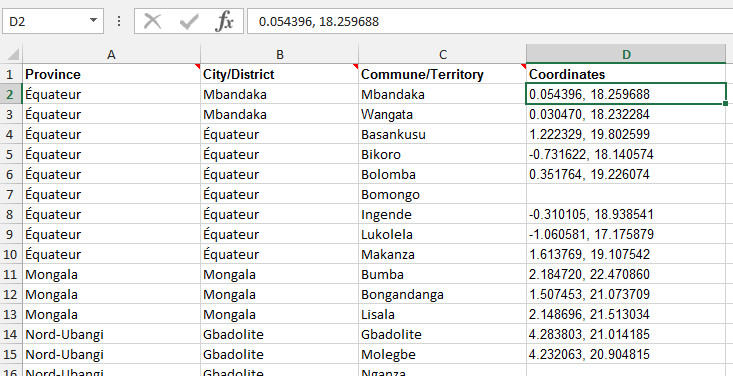This screenshot has height=376, width=733.
Task: Select the empty coordinates cell for Bomongo
Action: [x=626, y=194]
